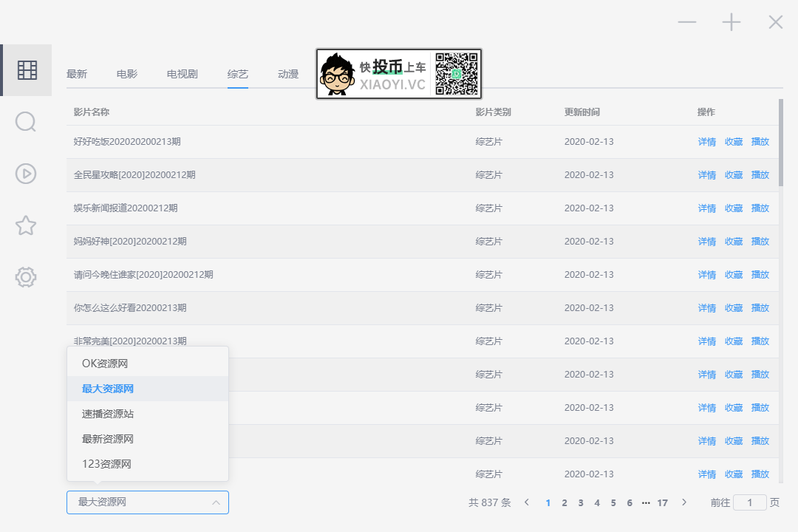Switch to the 动漫 tab
Screen dimensions: 798x532
click(x=288, y=75)
